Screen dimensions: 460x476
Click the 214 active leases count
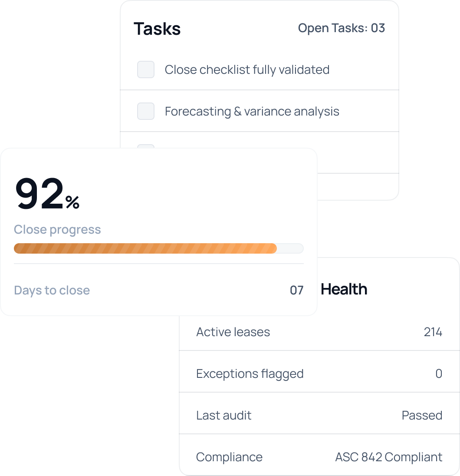click(x=433, y=332)
